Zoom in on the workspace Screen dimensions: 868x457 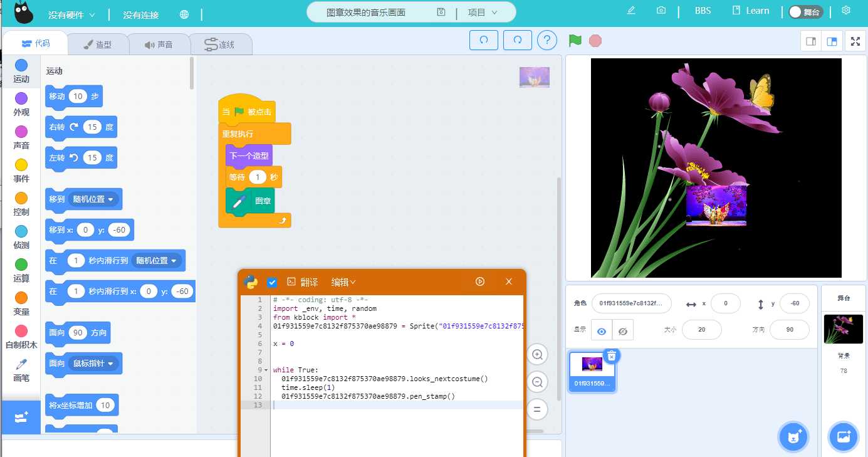click(537, 355)
